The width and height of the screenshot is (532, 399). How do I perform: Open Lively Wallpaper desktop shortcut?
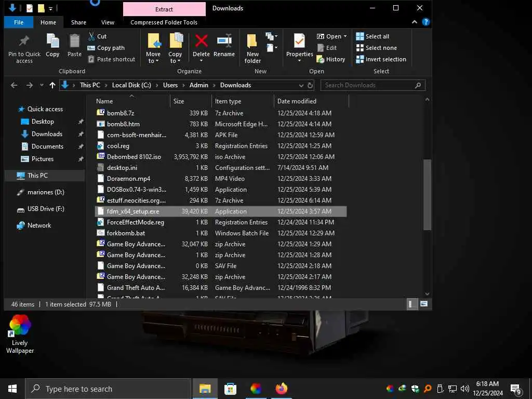(x=20, y=334)
